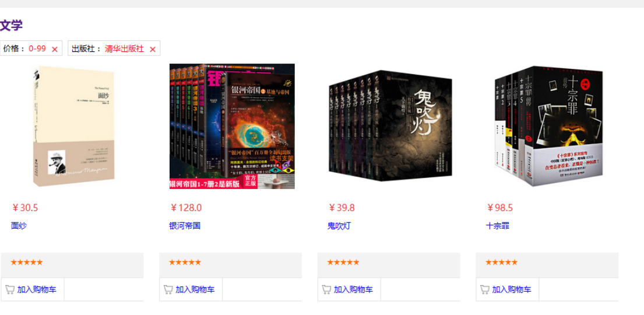Click the 十宗罪 box set cover image
The height and width of the screenshot is (315, 644).
(x=549, y=126)
